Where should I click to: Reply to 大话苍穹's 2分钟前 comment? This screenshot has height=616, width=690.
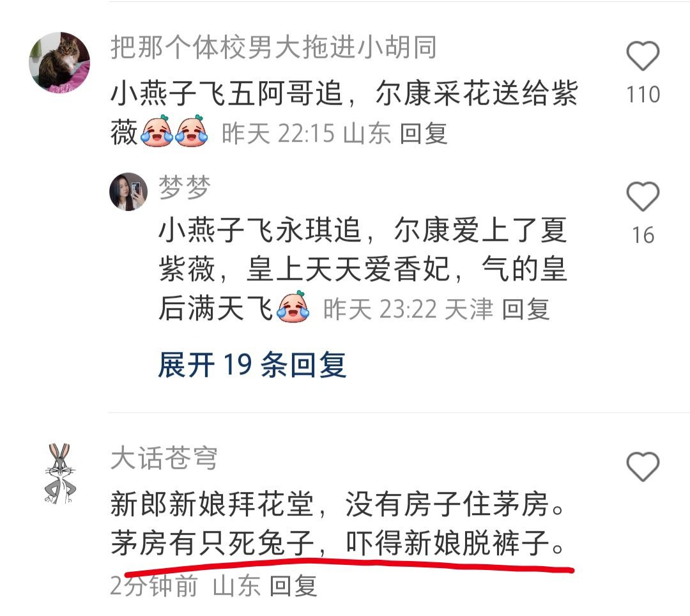(293, 586)
